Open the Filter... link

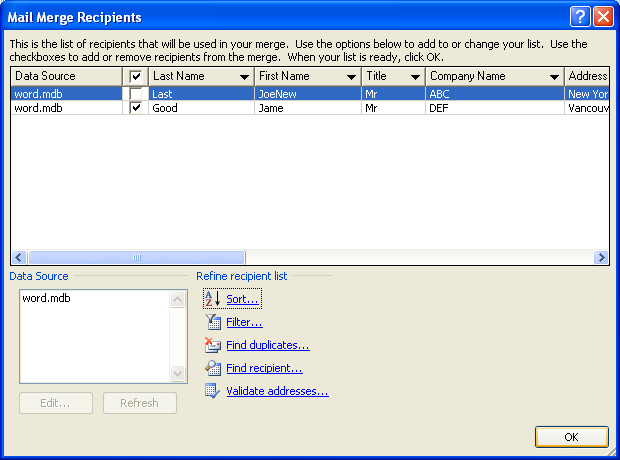pyautogui.click(x=244, y=322)
